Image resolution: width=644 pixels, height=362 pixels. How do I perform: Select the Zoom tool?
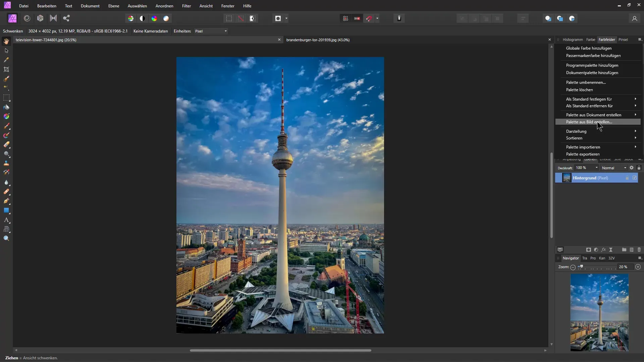(7, 239)
